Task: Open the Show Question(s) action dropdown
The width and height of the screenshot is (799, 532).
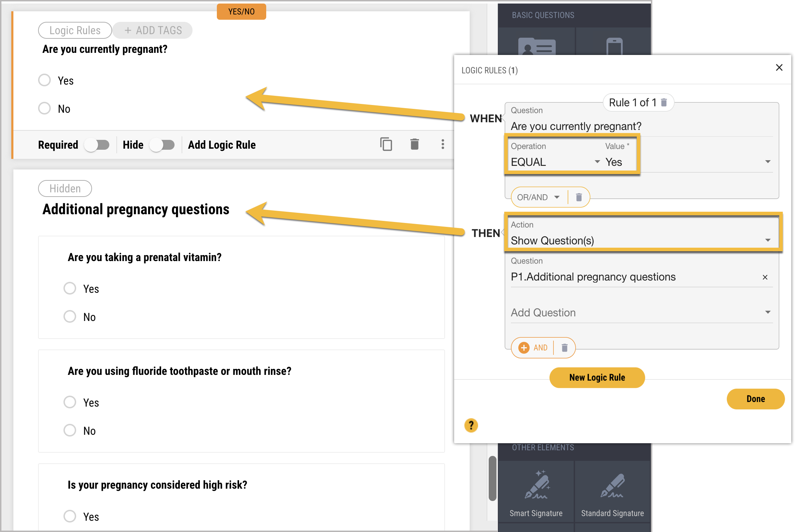Action: pos(641,240)
